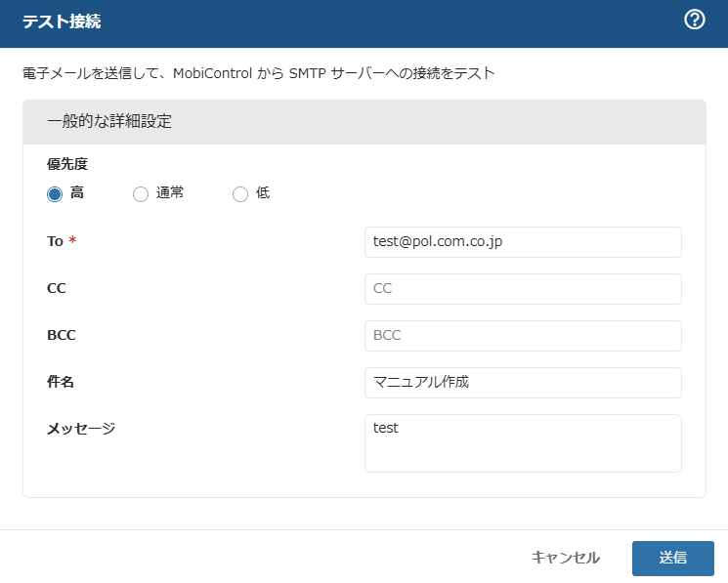
Task: Click the 一般的な詳細設定 section header
Action: point(364,122)
